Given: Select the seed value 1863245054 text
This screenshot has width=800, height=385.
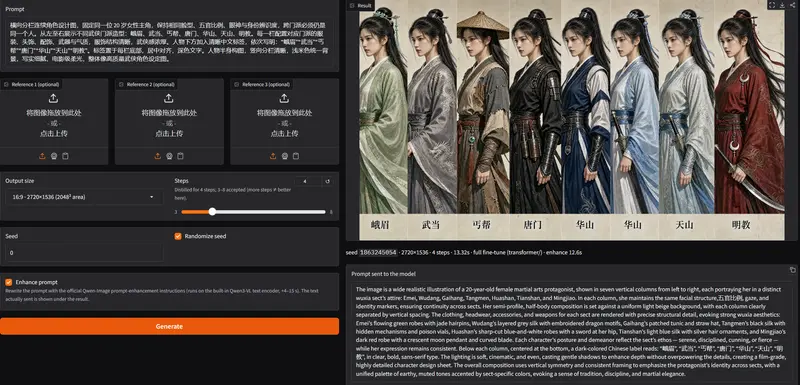Looking at the screenshot, I should (x=378, y=252).
